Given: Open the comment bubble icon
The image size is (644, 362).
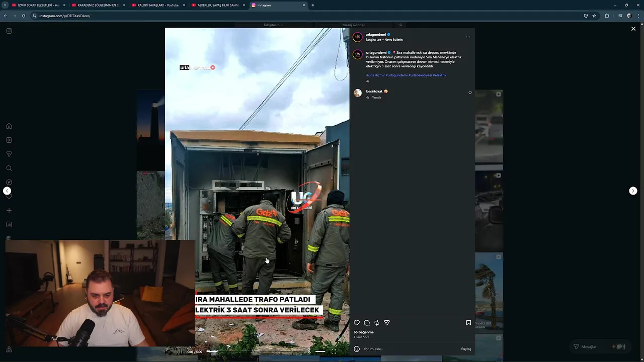Looking at the screenshot, I should 367,323.
